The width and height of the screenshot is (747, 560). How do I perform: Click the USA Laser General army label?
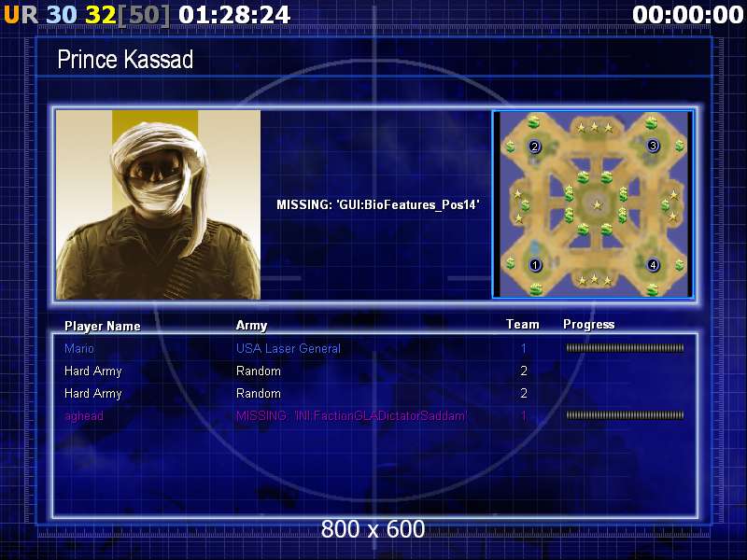(x=289, y=348)
